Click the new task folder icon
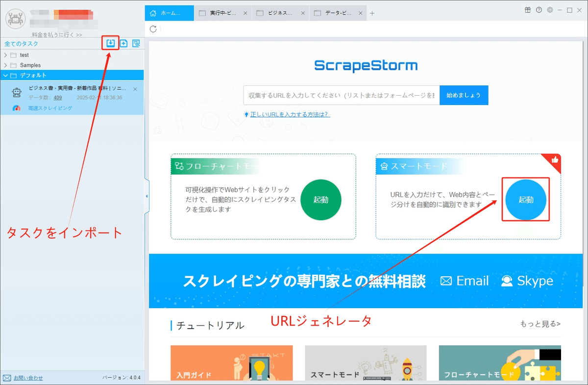Viewport: 588px width, 385px height. click(123, 43)
